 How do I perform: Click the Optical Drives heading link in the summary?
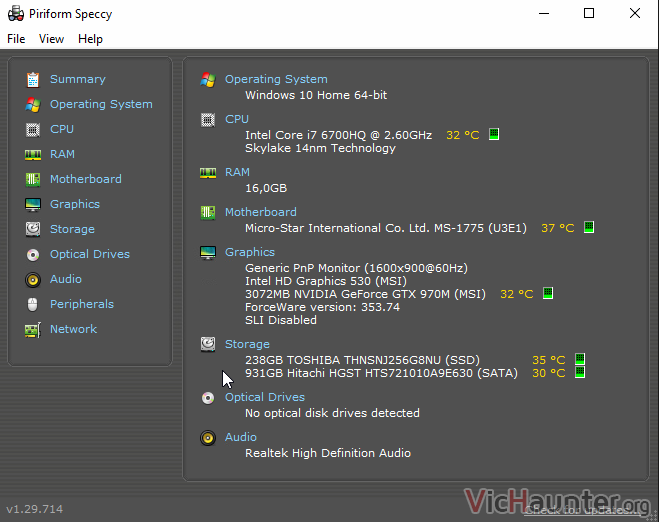(x=265, y=397)
